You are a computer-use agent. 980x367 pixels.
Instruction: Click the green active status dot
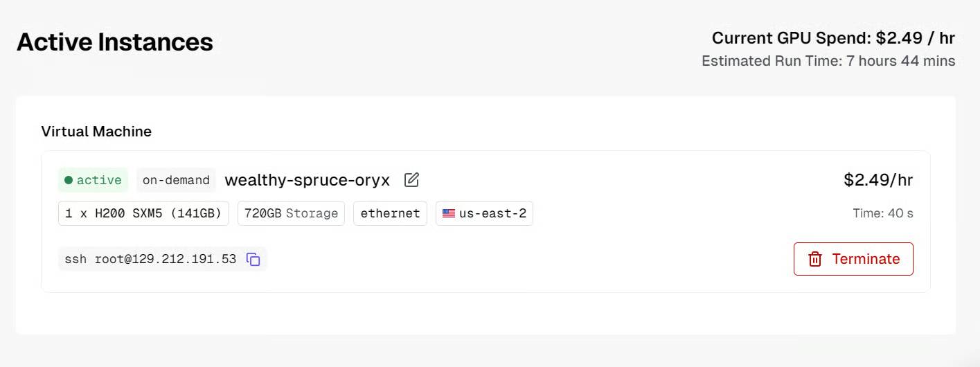point(69,180)
